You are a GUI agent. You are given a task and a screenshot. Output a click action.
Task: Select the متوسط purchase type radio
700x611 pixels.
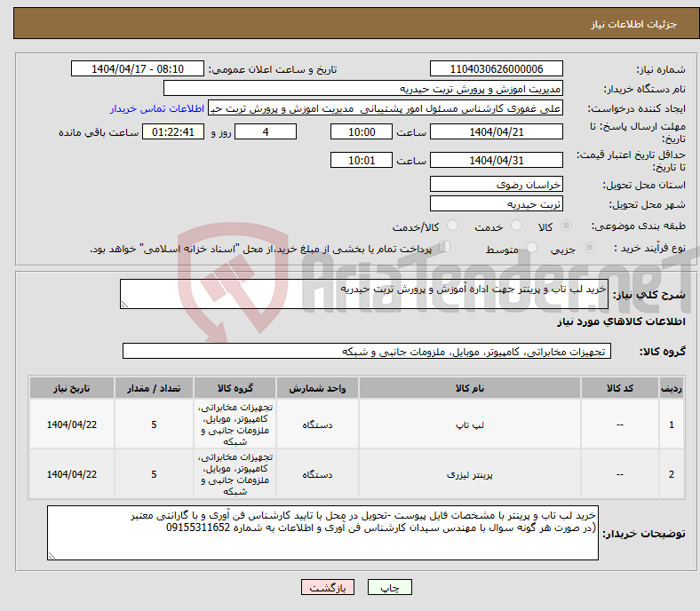[531, 247]
